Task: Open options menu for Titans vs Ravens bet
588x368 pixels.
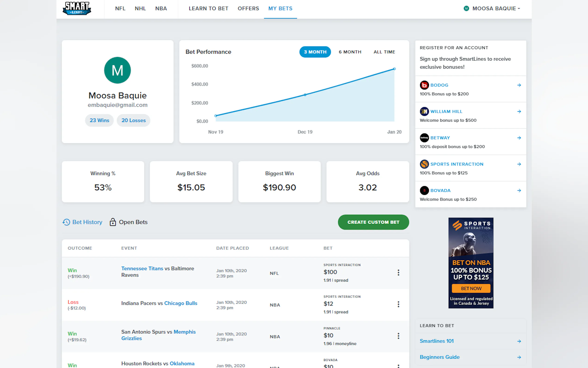Action: [x=398, y=272]
